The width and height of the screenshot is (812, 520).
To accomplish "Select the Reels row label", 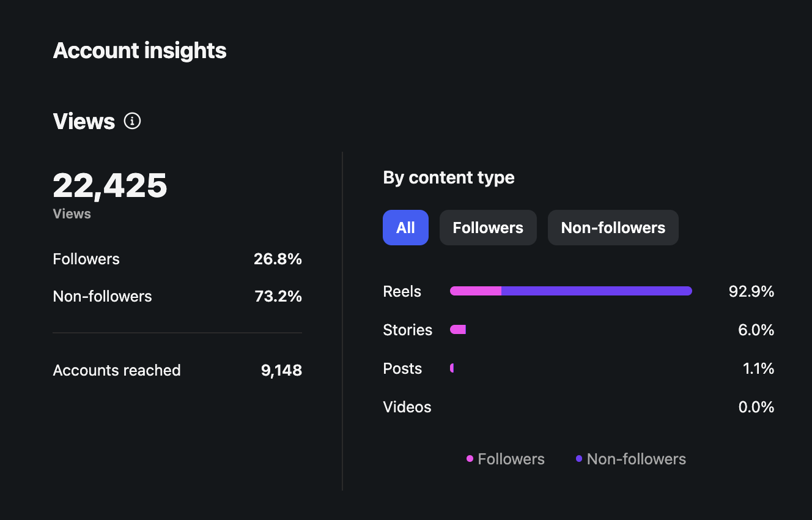I will (x=402, y=291).
